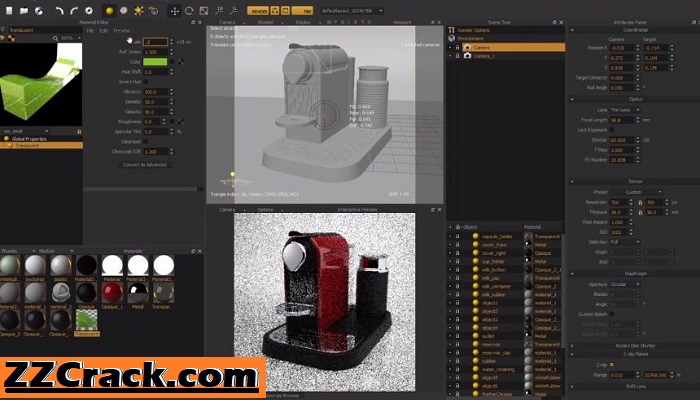Click the Open folder icon in toolbar

24,11
